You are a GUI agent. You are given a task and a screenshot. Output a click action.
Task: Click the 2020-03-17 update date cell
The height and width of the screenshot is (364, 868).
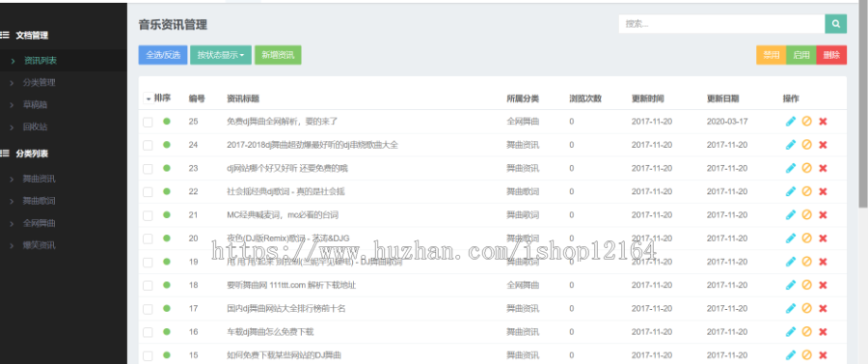(x=727, y=122)
